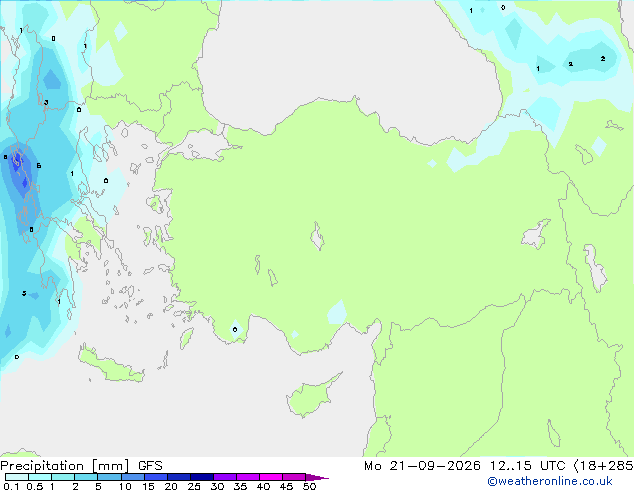Select the medium blue 10–15 mm legend swatch

[133, 477]
